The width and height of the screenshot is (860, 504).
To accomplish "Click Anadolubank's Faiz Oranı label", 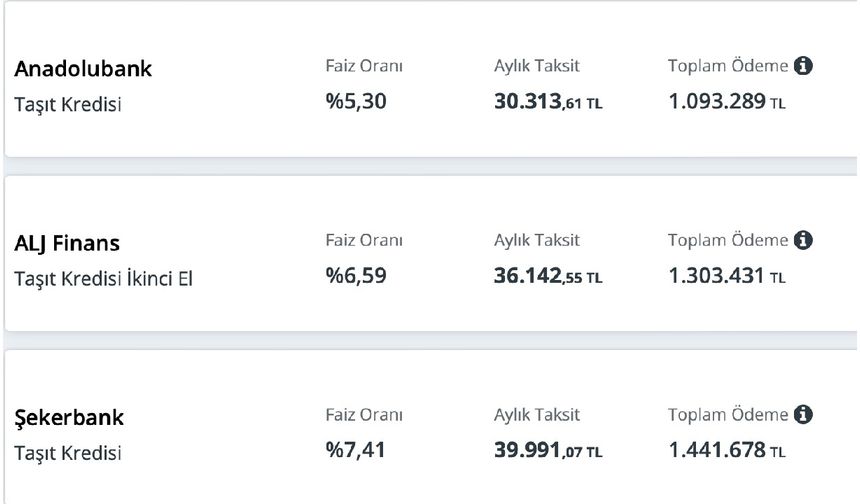I will (x=364, y=66).
